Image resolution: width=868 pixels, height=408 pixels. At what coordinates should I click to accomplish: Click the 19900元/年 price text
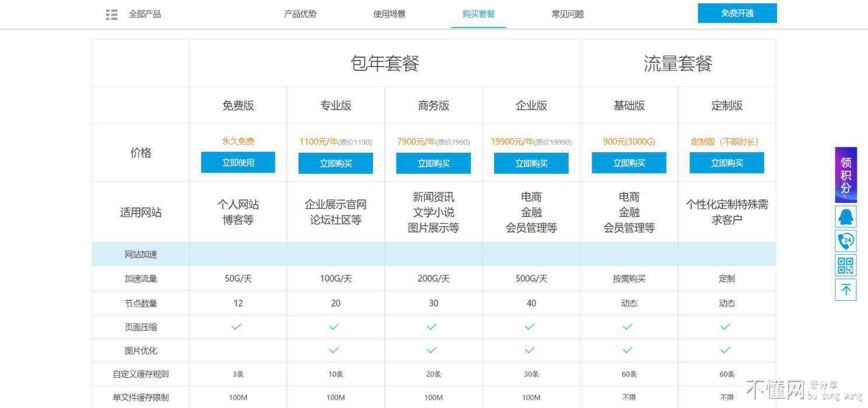512,142
